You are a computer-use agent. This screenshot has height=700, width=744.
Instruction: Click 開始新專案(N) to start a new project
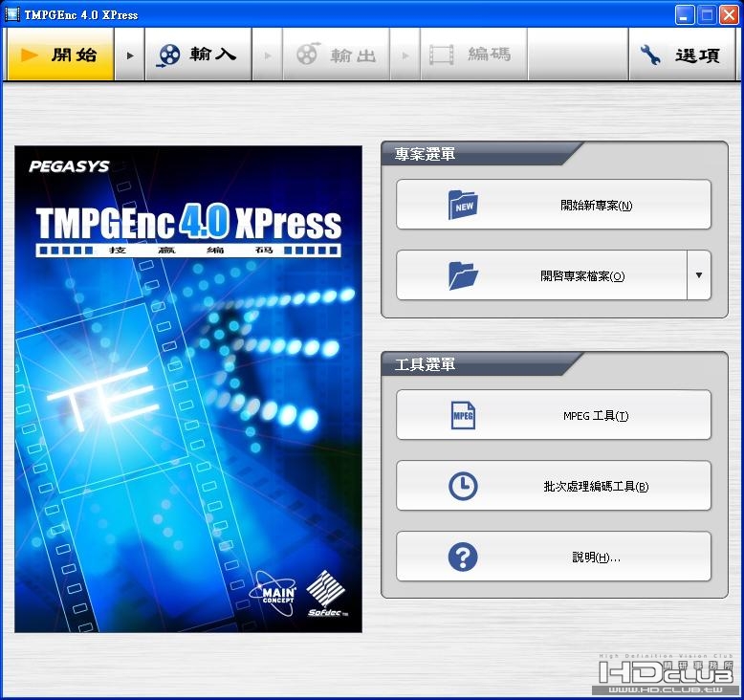click(554, 205)
